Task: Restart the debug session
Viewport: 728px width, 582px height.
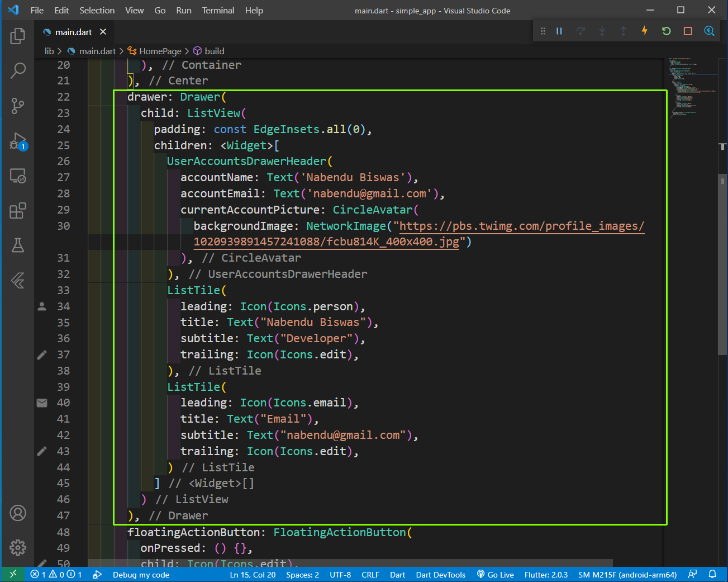Action: click(666, 31)
